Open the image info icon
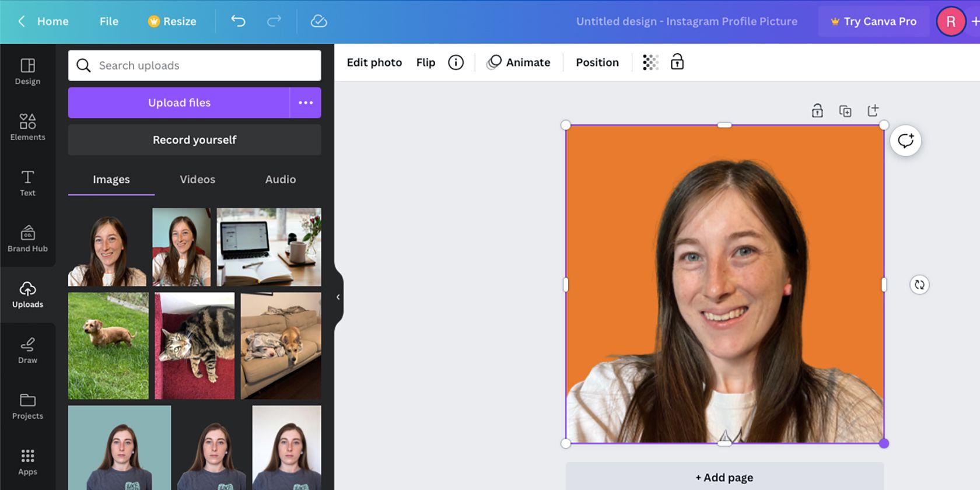 point(456,62)
